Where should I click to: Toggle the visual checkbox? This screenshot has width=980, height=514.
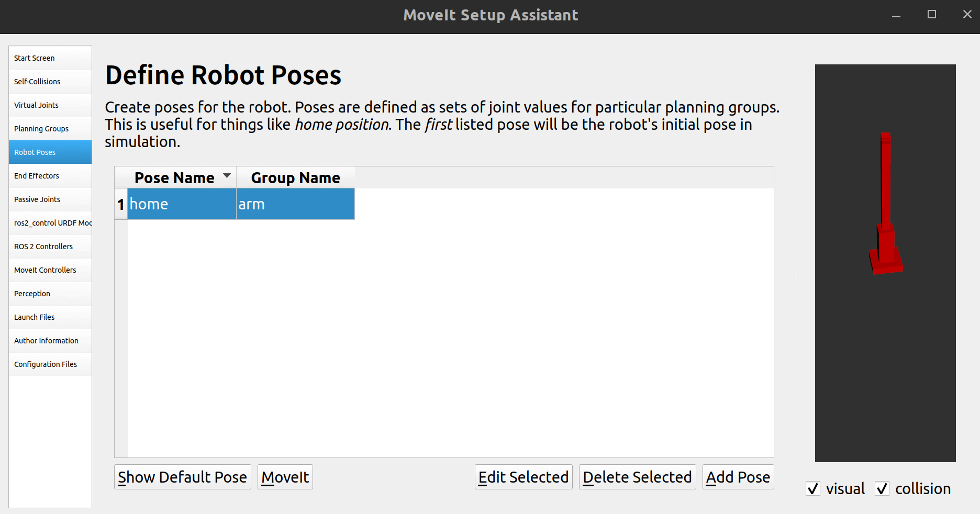(813, 489)
